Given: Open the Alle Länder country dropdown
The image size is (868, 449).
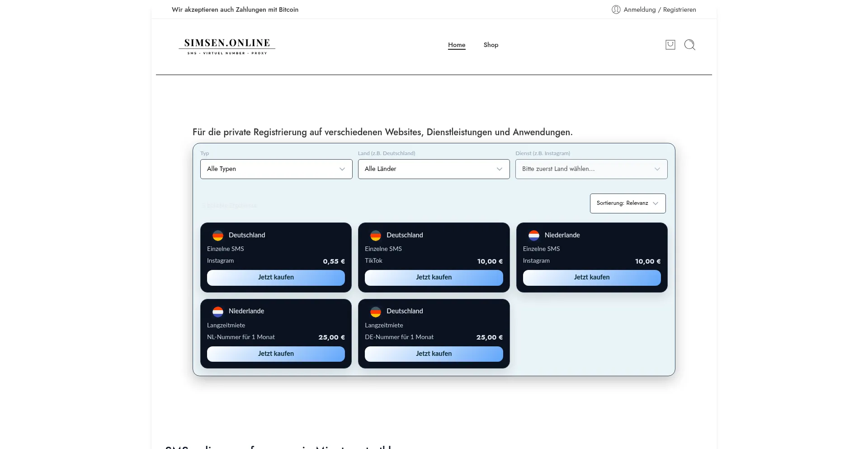Looking at the screenshot, I should pos(434,169).
